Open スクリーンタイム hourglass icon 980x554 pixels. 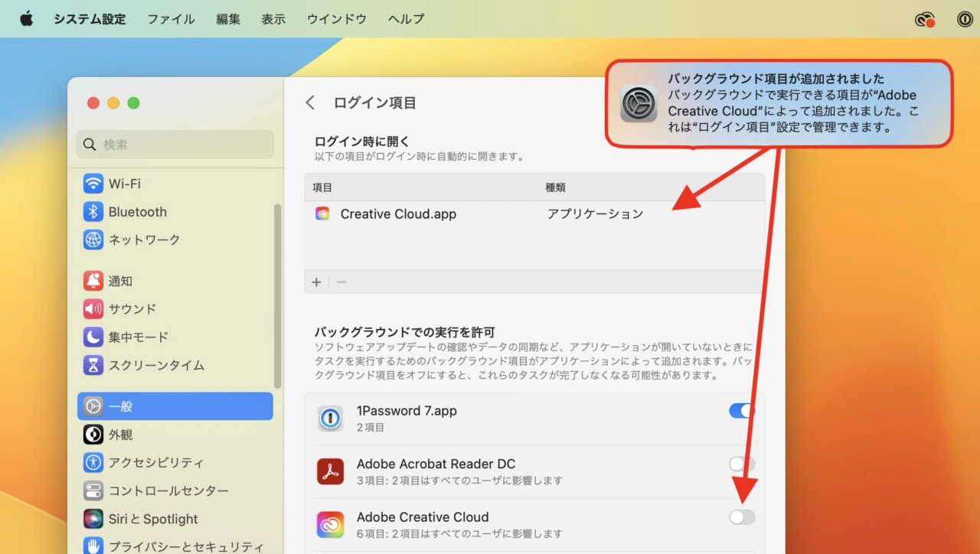tap(93, 365)
